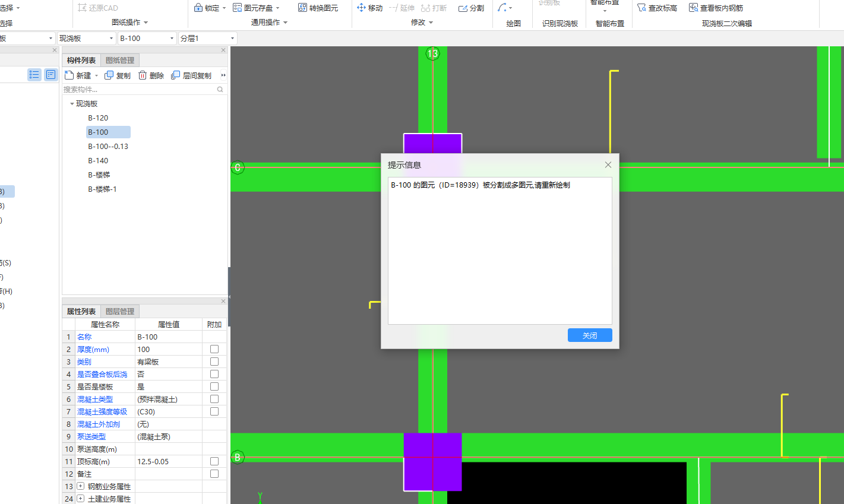Click the 图元存盘 save-element icon
Image resolution: width=844 pixels, height=504 pixels.
click(238, 8)
